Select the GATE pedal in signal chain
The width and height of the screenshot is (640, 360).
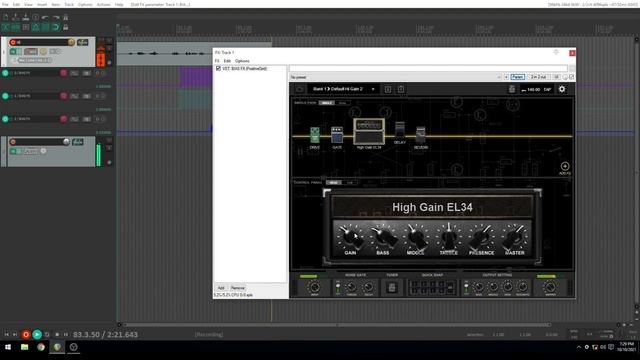[337, 135]
